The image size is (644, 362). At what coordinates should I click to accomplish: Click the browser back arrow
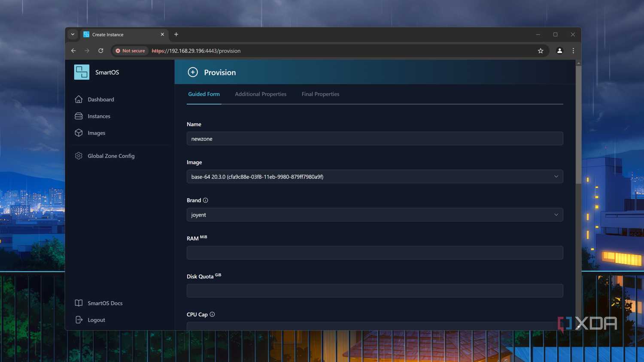point(73,51)
